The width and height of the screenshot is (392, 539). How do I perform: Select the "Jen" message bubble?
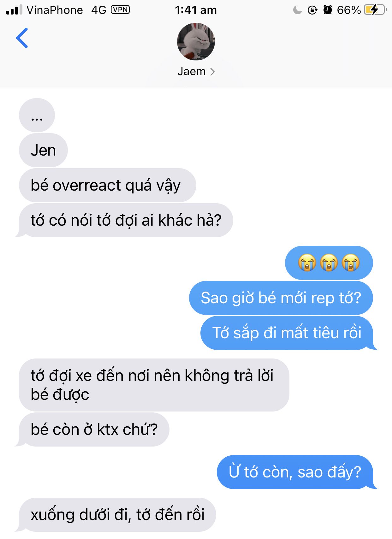[44, 150]
